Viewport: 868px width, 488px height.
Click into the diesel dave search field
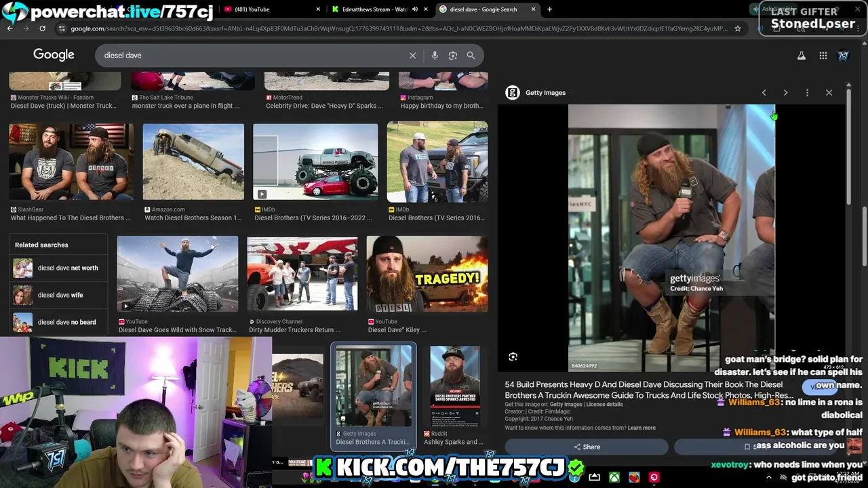251,56
